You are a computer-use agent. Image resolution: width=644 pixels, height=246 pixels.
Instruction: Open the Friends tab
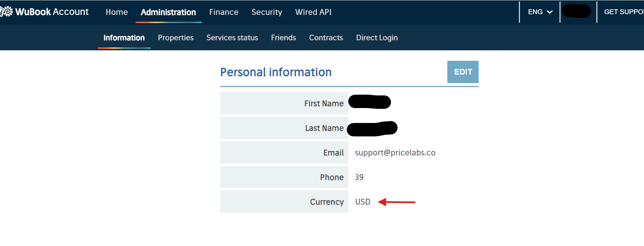click(x=283, y=38)
